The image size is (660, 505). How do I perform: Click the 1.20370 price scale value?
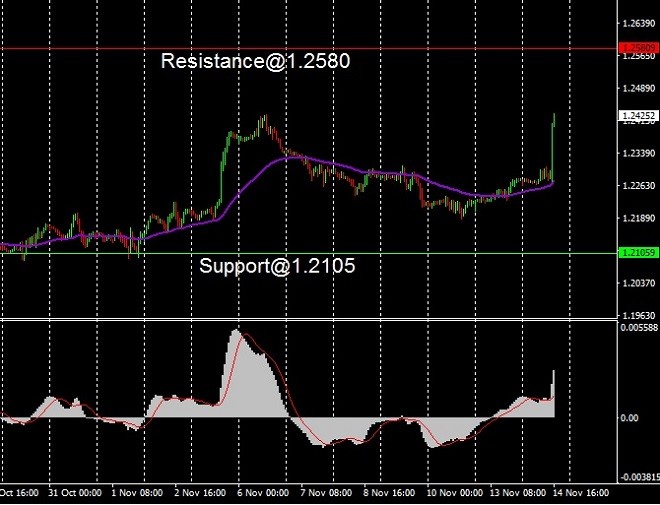pos(639,283)
